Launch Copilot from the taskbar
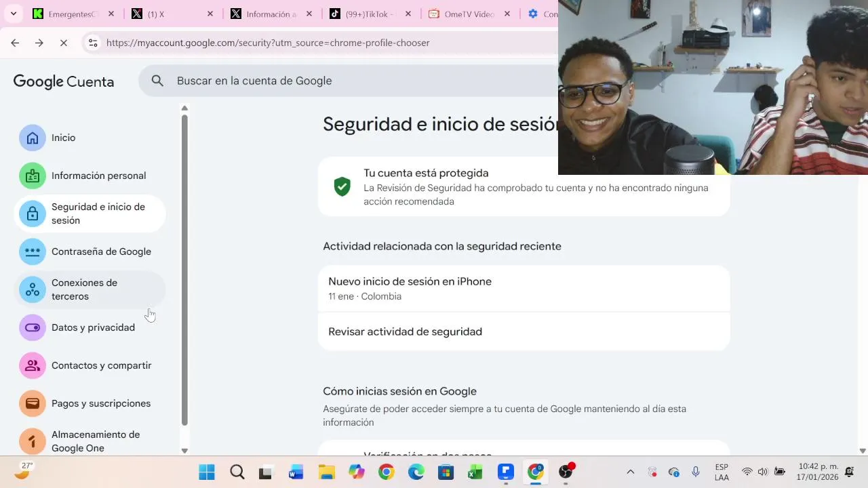Image resolution: width=868 pixels, height=488 pixels. (x=356, y=472)
